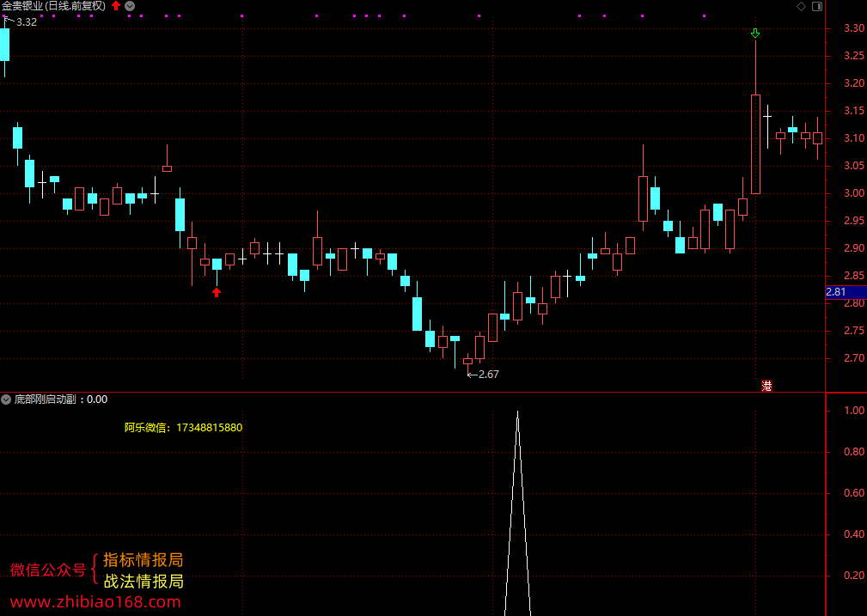Click the 底部刚启动副：0.00 indicator label
The width and height of the screenshot is (867, 616).
(x=61, y=399)
